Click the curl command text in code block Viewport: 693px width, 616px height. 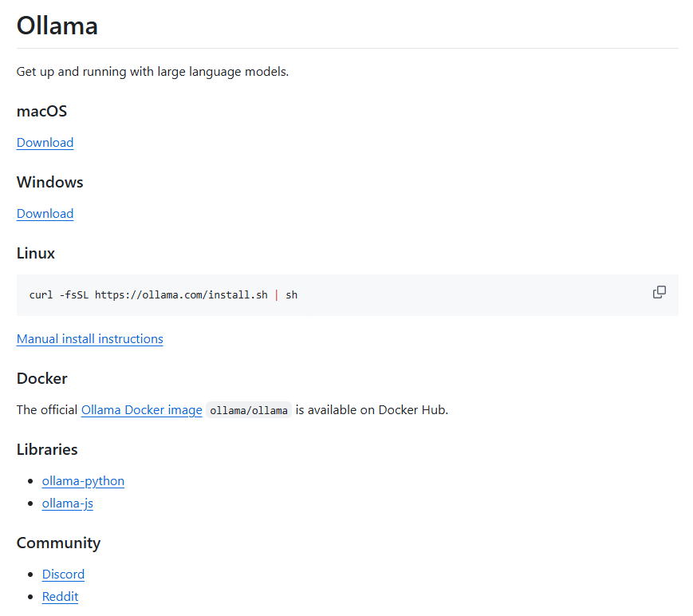pyautogui.click(x=163, y=295)
